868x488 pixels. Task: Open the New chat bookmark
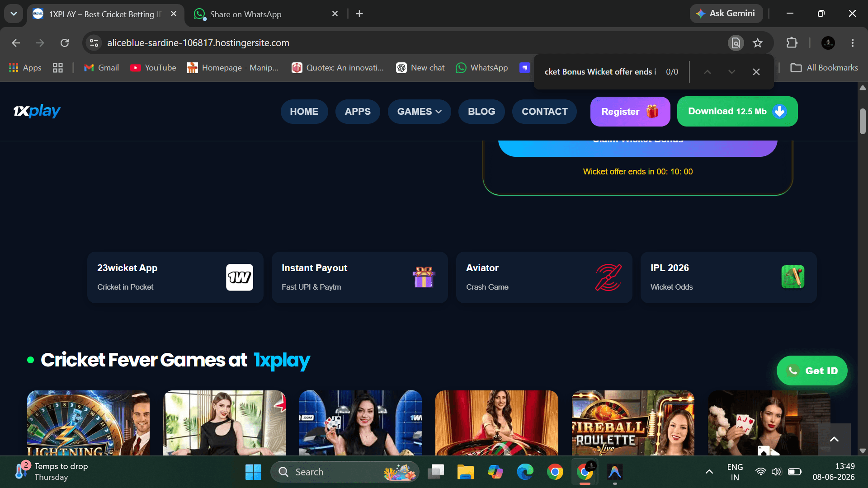pyautogui.click(x=420, y=68)
